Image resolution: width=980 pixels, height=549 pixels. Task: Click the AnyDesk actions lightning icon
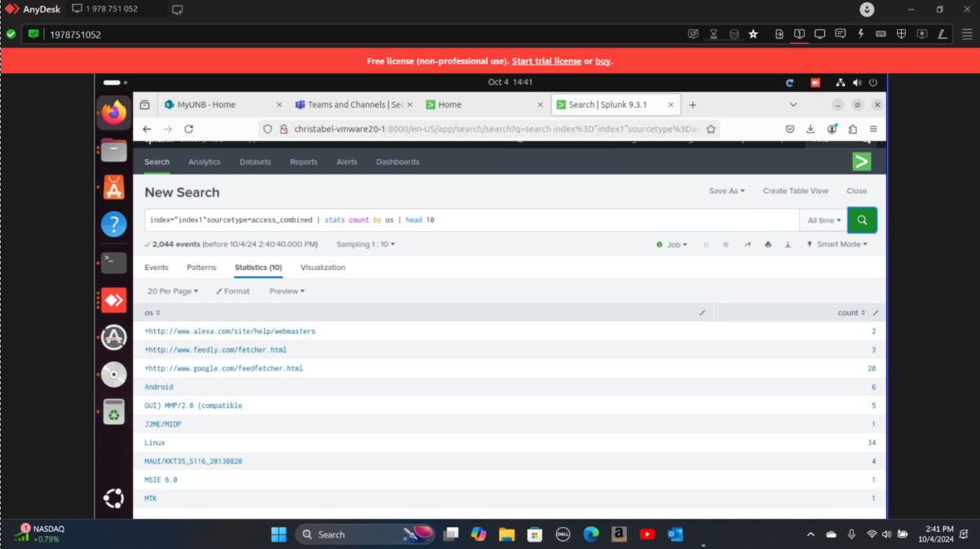click(860, 34)
